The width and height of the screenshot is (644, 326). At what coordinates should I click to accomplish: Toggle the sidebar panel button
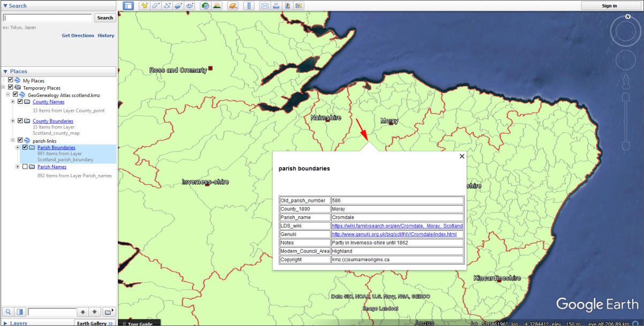(128, 6)
